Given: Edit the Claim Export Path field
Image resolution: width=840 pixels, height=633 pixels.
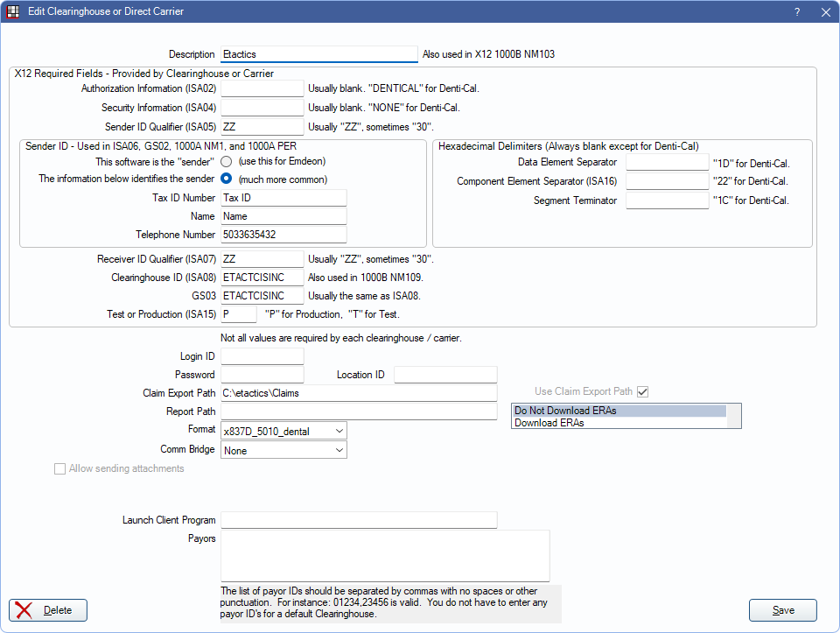Looking at the screenshot, I should coord(359,393).
